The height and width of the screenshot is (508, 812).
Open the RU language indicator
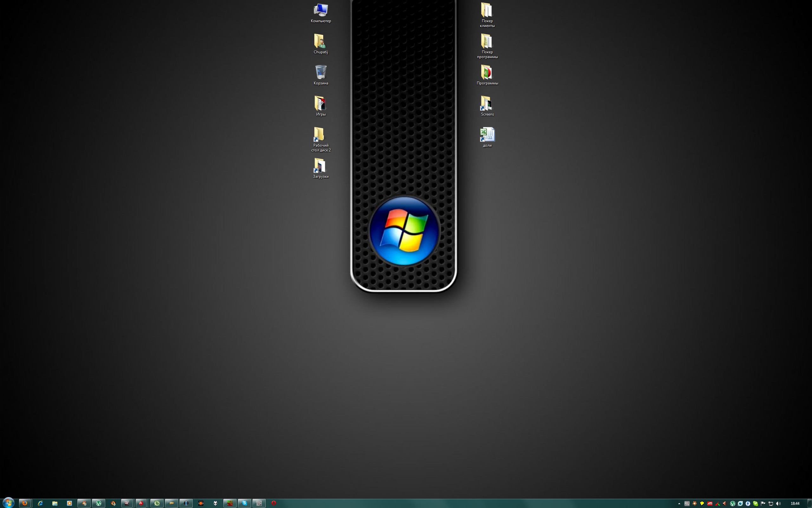(x=687, y=503)
